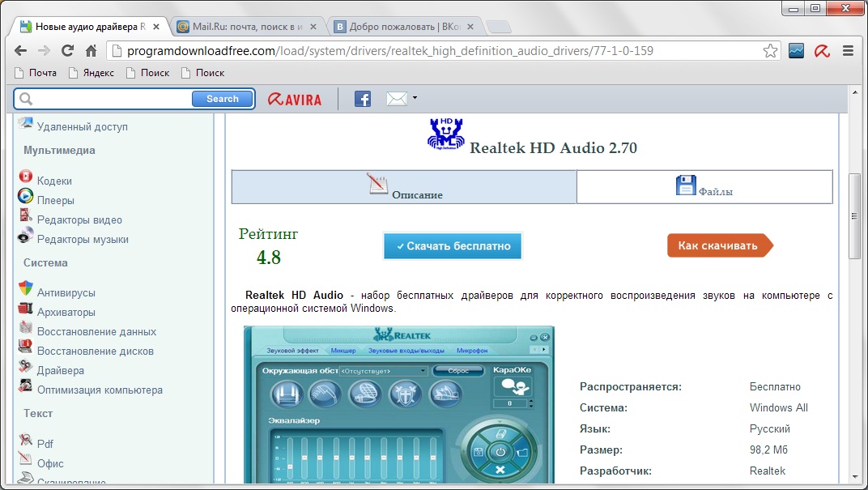The image size is (868, 490).
Task: Click the Мультимедиа sidebar heading
Action: [59, 151]
